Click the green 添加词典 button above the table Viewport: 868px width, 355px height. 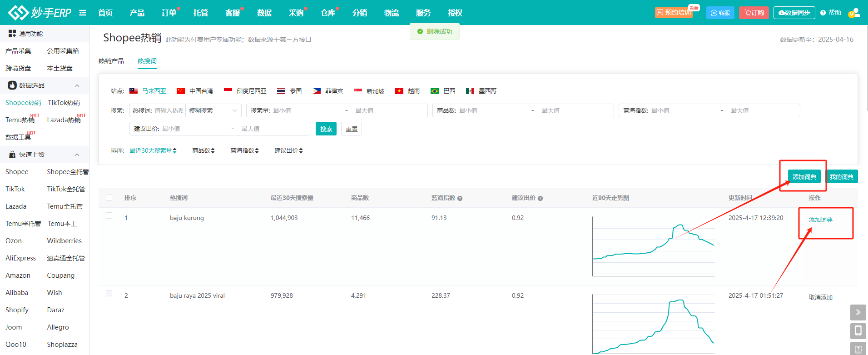click(x=804, y=176)
